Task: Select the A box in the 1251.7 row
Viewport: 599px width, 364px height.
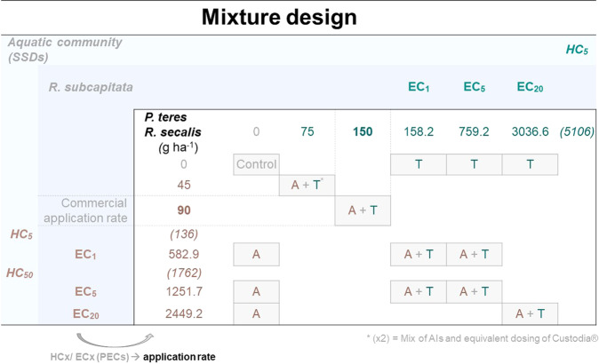Action: 256,290
